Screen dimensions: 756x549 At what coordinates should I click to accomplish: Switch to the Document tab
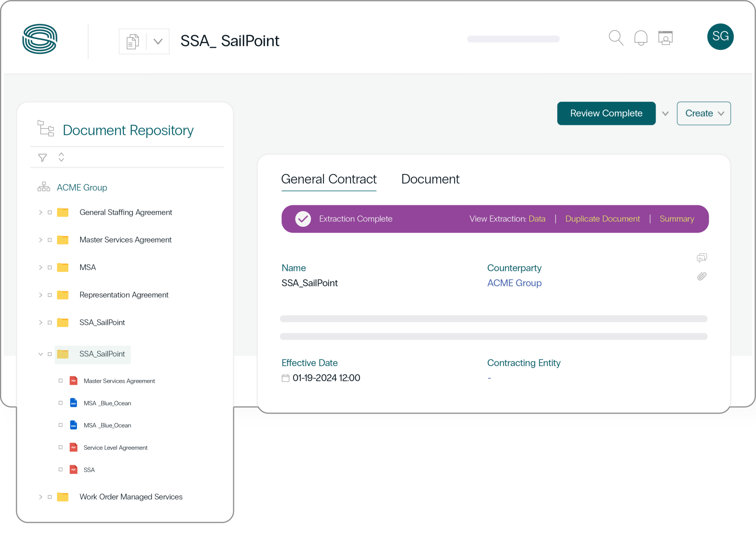(430, 179)
